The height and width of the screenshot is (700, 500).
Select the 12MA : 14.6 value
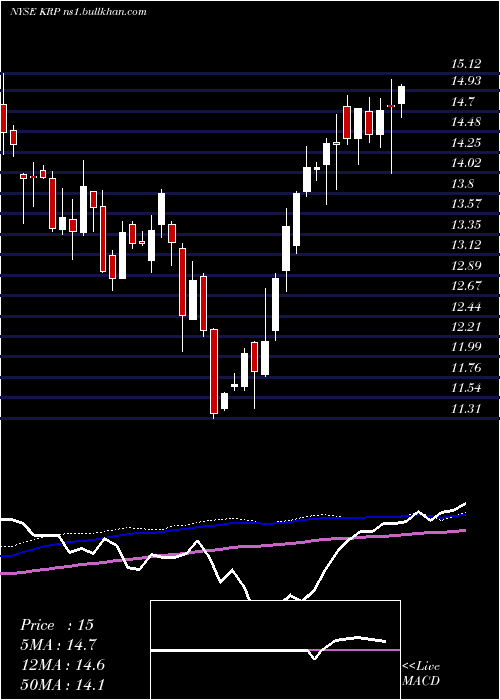pos(62,665)
